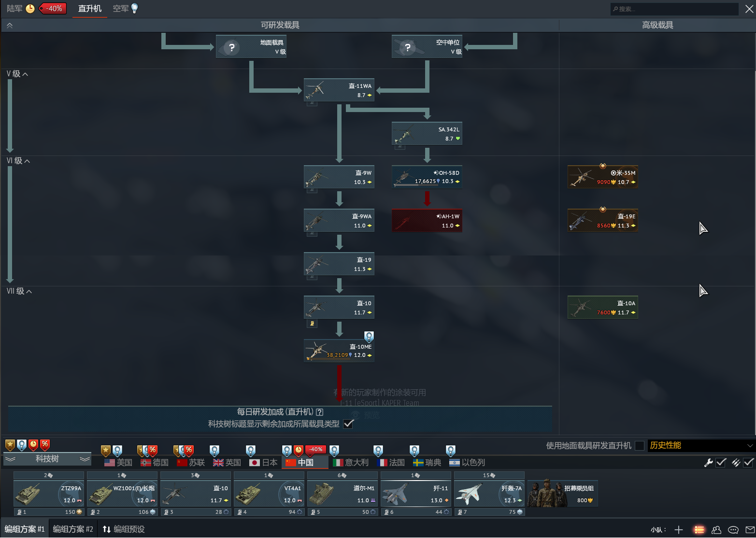
Task: Select the 美国 nation tab
Action: click(x=118, y=463)
